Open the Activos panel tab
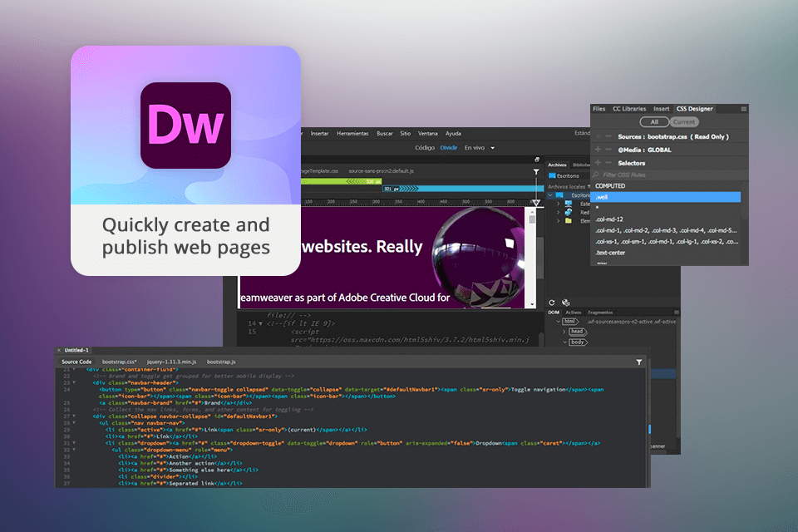Screen dimensions: 798x532 click(x=574, y=313)
